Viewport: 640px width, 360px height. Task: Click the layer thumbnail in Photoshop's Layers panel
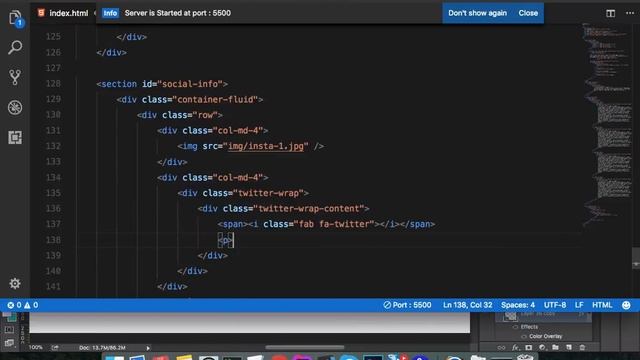(x=510, y=315)
